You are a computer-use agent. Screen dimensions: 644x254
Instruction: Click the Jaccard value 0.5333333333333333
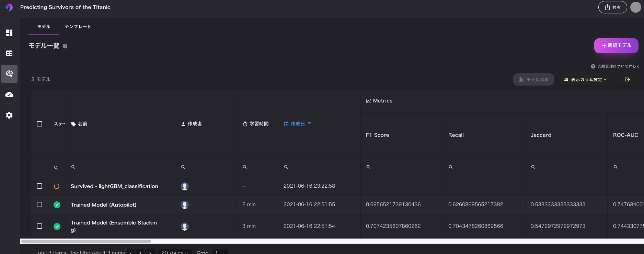[x=558, y=205]
